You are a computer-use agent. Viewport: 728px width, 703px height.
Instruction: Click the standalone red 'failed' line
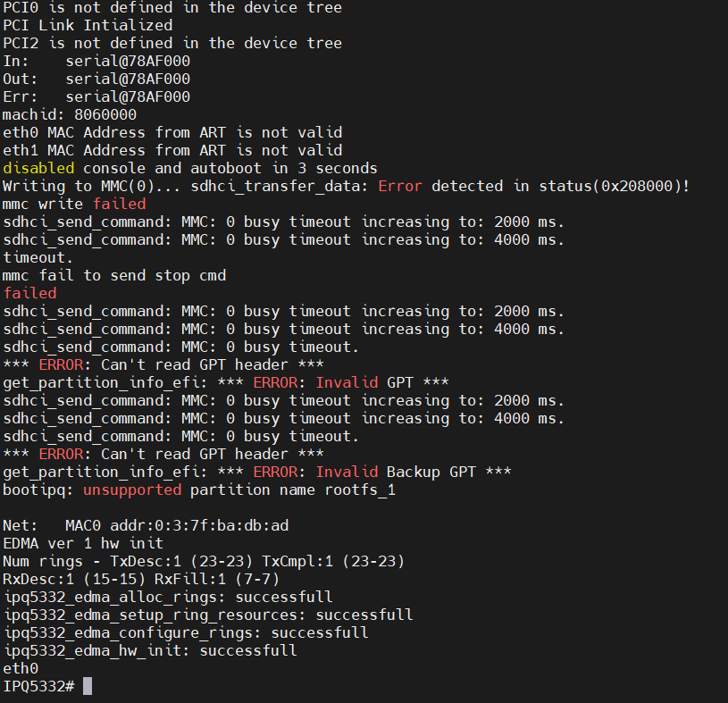click(29, 293)
